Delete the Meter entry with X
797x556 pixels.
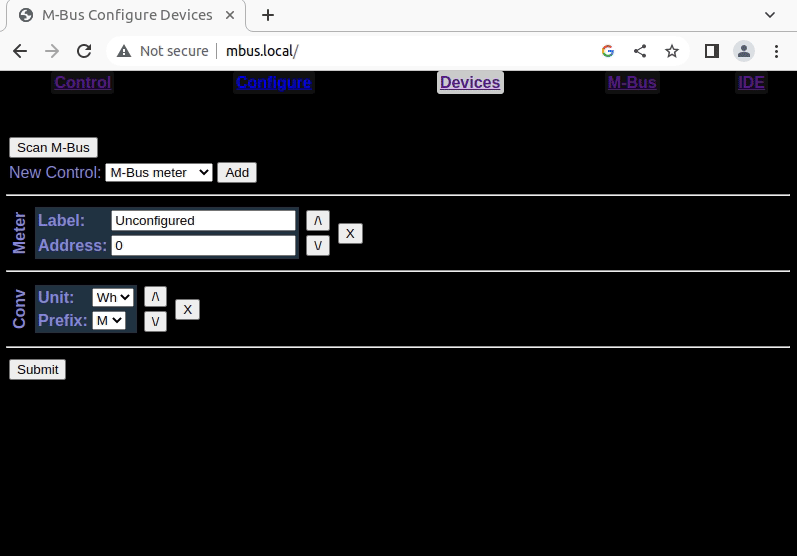[x=350, y=233]
